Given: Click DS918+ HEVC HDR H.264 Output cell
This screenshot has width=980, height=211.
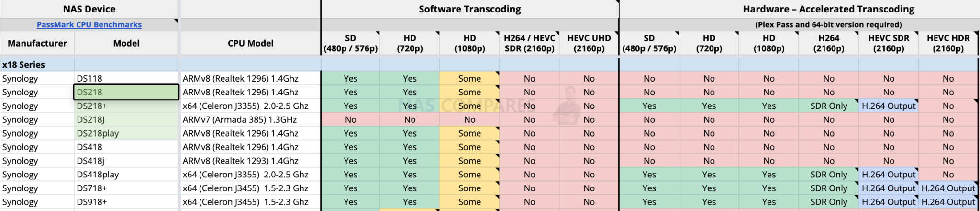Looking at the screenshot, I should click(x=948, y=202).
